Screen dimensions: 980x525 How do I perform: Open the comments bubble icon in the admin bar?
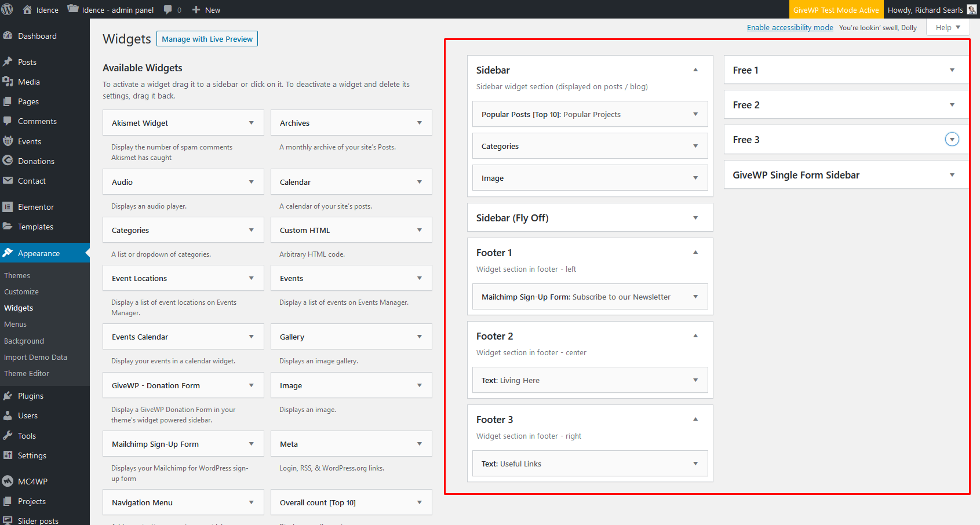(x=168, y=9)
